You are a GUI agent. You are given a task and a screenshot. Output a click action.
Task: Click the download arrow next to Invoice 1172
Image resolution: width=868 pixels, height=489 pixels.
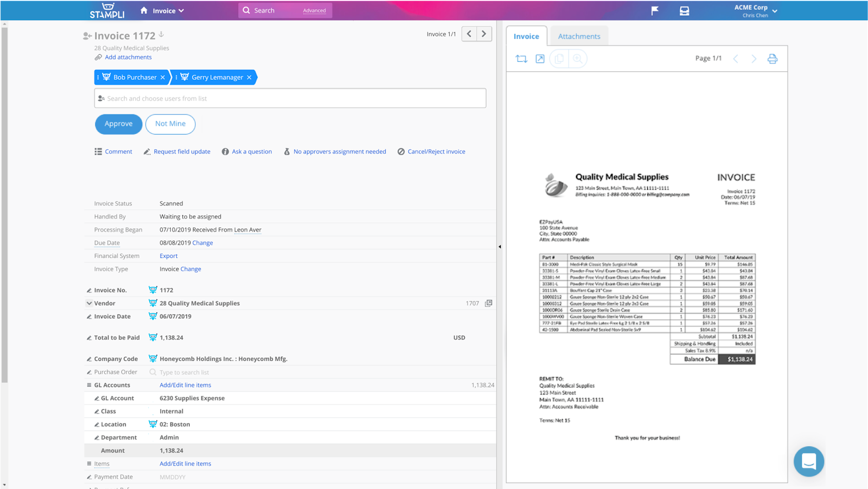[x=161, y=35]
